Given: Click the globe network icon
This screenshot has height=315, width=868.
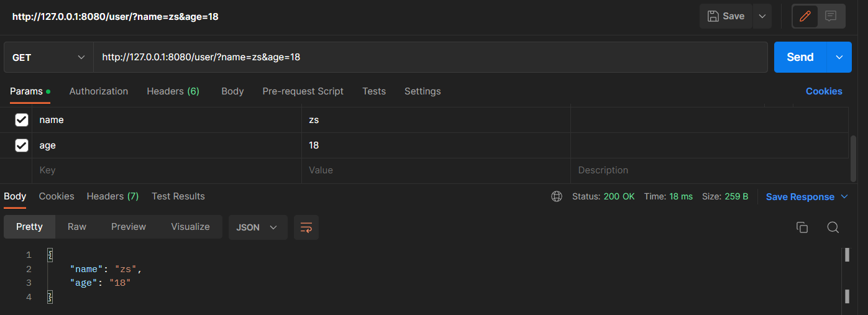Looking at the screenshot, I should 556,196.
